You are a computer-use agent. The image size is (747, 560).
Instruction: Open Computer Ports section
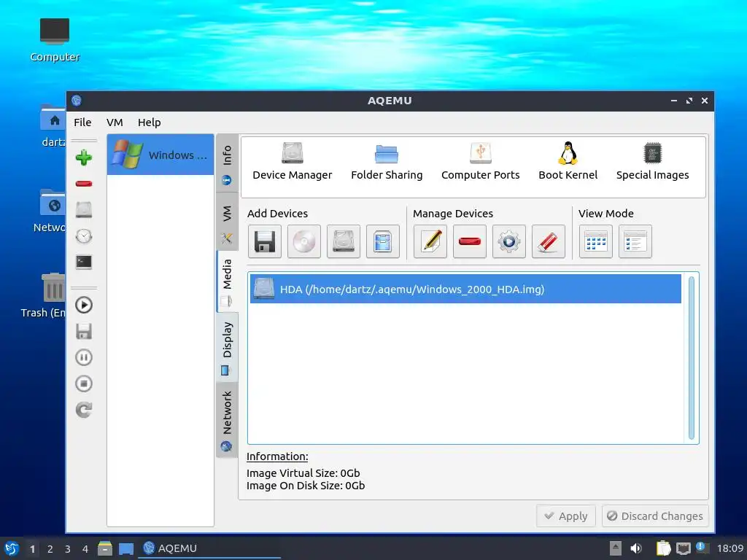click(480, 162)
